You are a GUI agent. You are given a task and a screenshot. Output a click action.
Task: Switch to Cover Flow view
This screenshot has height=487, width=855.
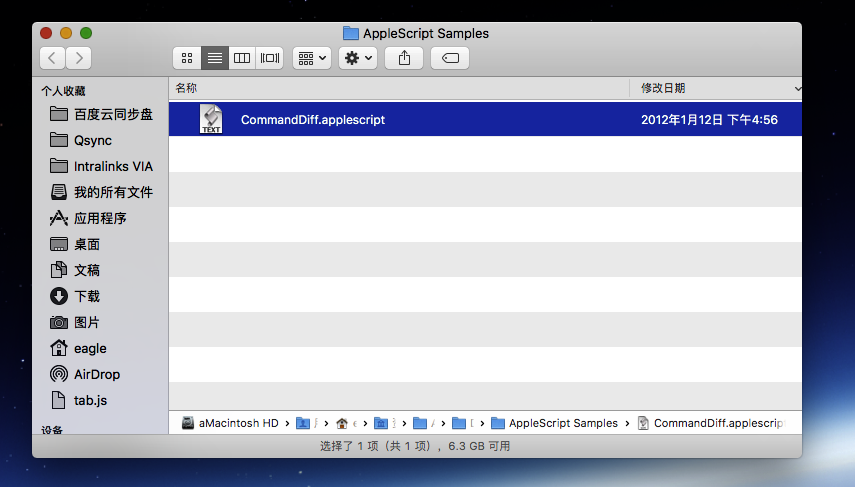[x=269, y=58]
